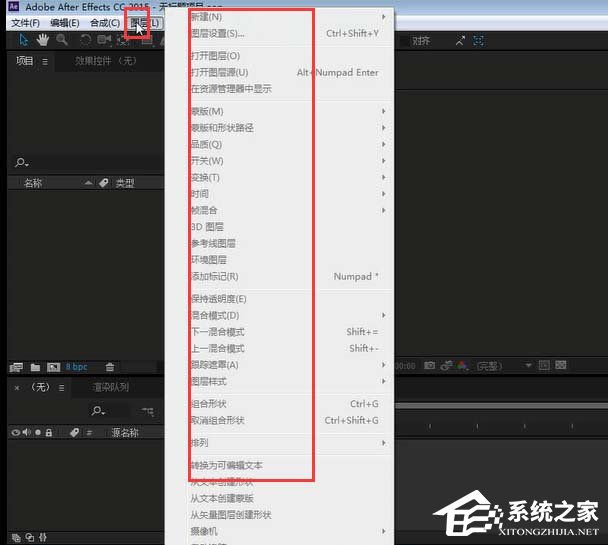
Task: Click the timeline search magnifier icon
Action: tap(98, 410)
